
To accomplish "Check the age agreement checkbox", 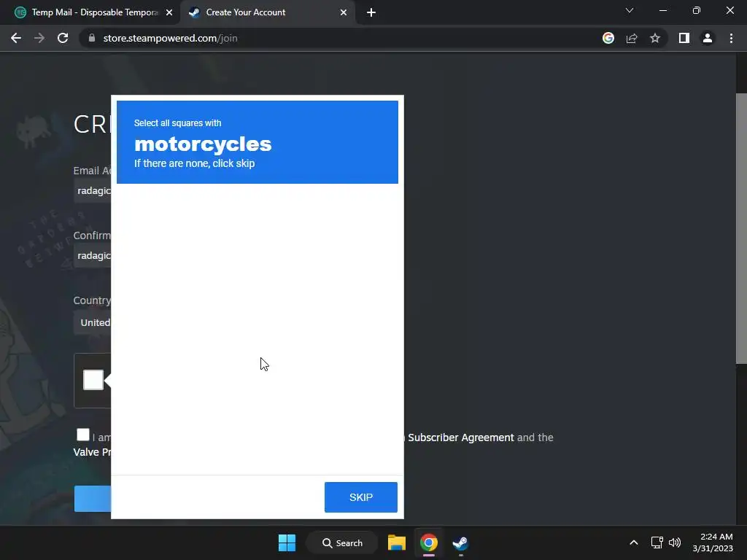I will coord(83,435).
